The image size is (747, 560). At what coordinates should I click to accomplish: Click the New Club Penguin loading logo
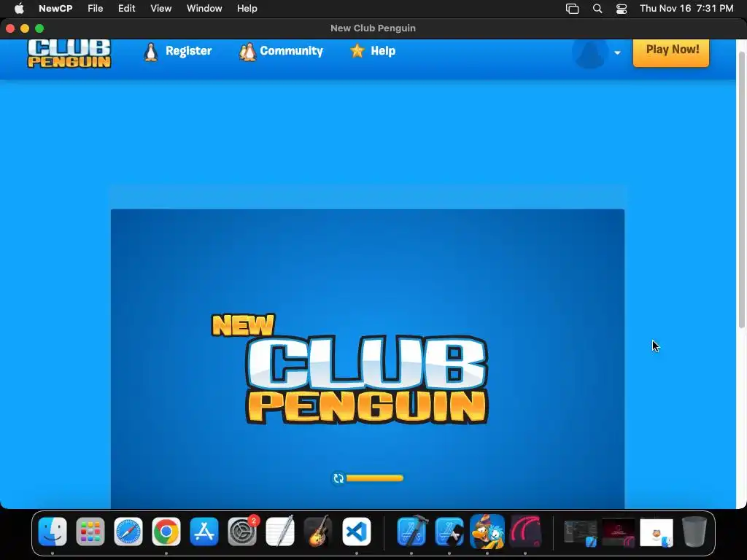350,368
